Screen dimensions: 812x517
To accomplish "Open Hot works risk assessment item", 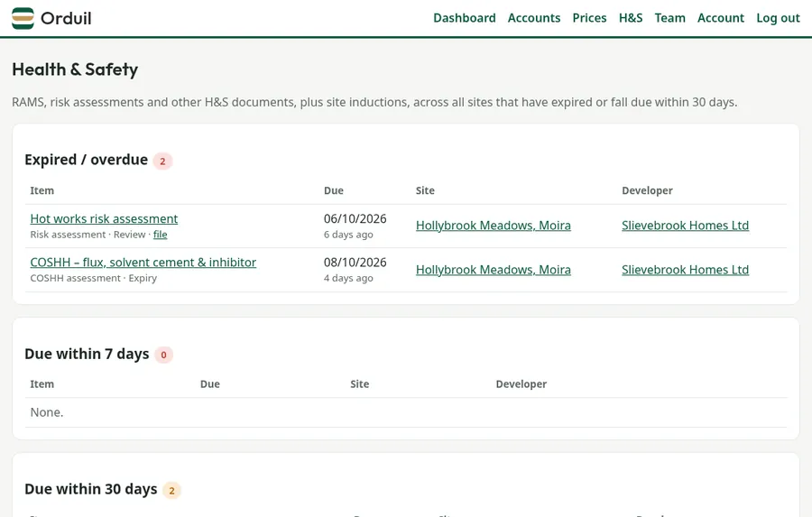I will point(104,218).
